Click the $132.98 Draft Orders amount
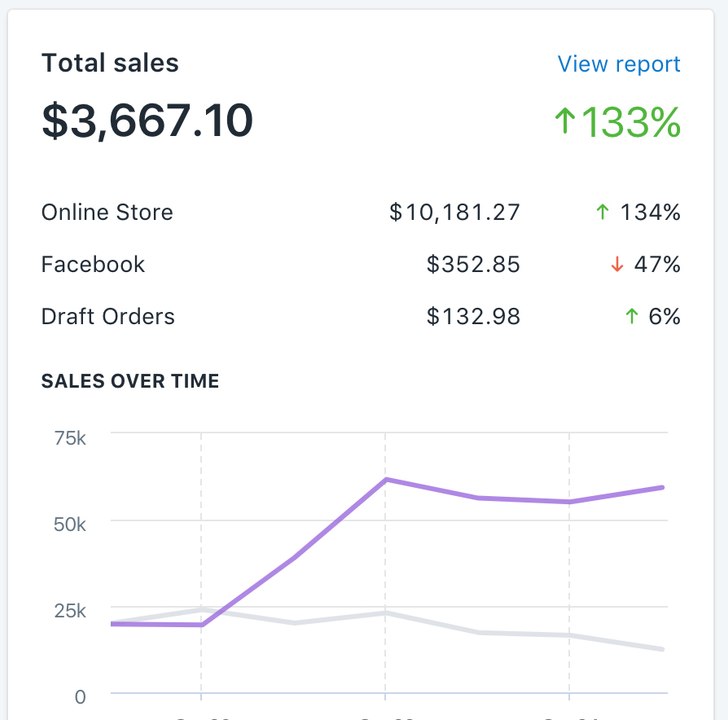728x720 pixels. tap(473, 316)
